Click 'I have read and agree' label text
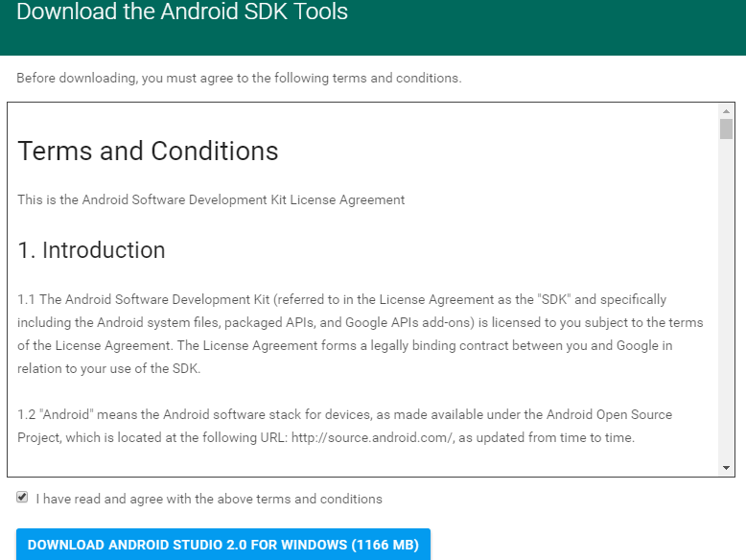The width and height of the screenshot is (746, 560). pyautogui.click(x=209, y=499)
